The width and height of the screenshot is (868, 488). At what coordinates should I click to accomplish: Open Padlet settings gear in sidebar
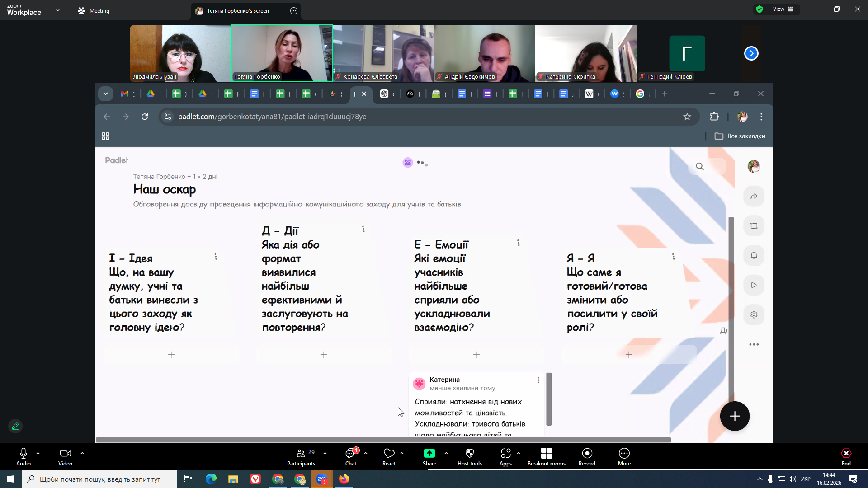coord(754,315)
